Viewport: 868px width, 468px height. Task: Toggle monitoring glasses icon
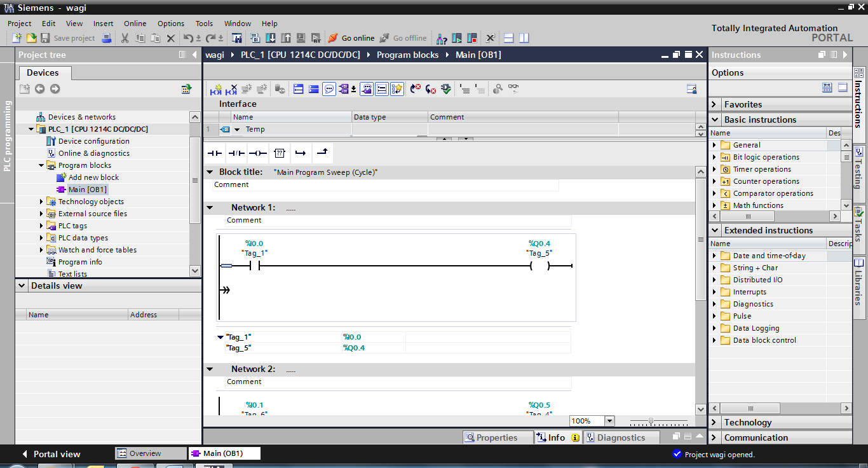tap(513, 89)
